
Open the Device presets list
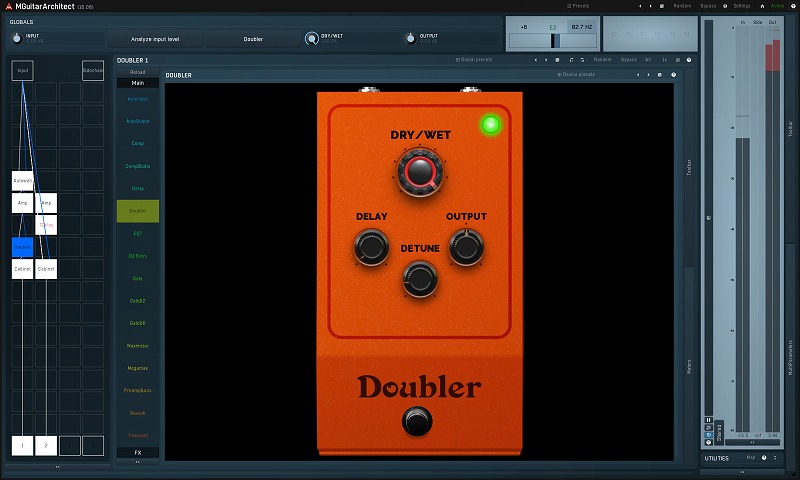(577, 74)
